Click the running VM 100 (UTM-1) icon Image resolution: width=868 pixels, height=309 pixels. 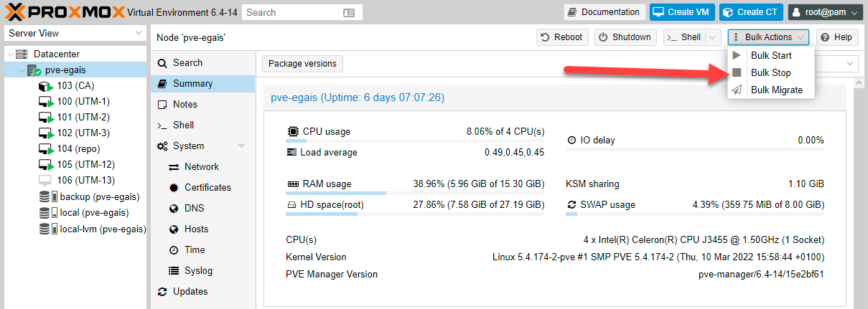point(45,102)
